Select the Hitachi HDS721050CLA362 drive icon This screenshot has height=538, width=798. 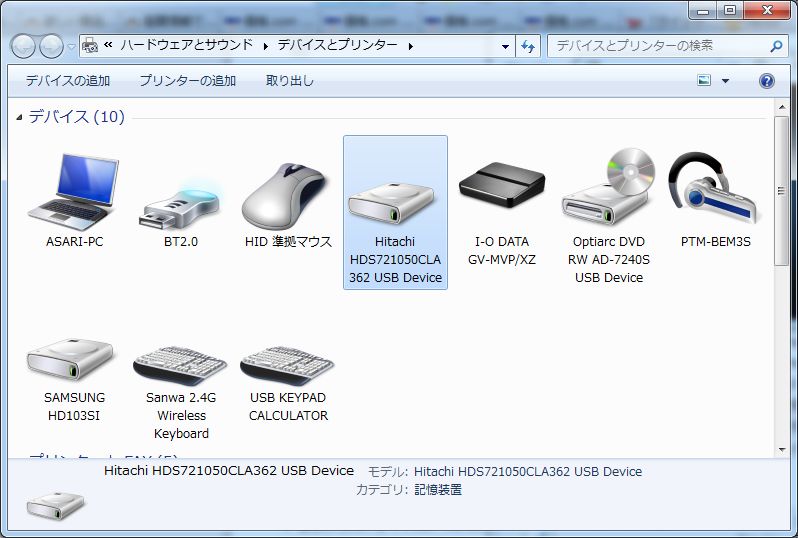[x=393, y=205]
